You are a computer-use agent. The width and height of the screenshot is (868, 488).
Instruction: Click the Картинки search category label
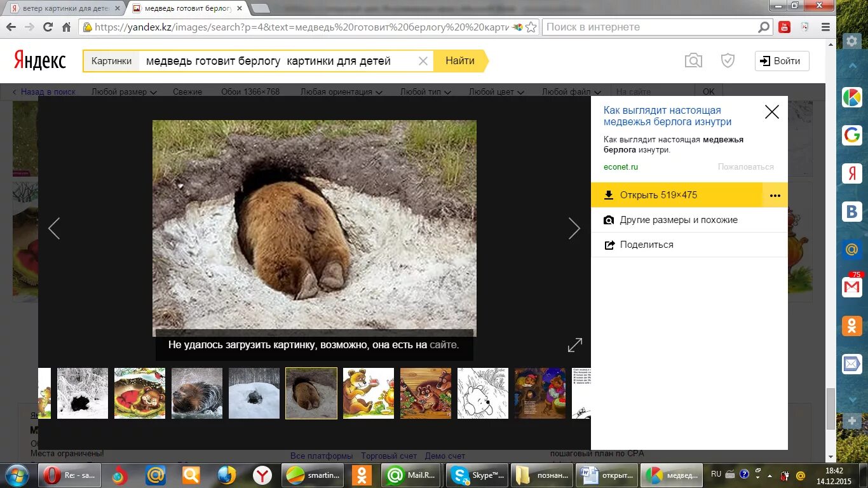[x=111, y=61]
